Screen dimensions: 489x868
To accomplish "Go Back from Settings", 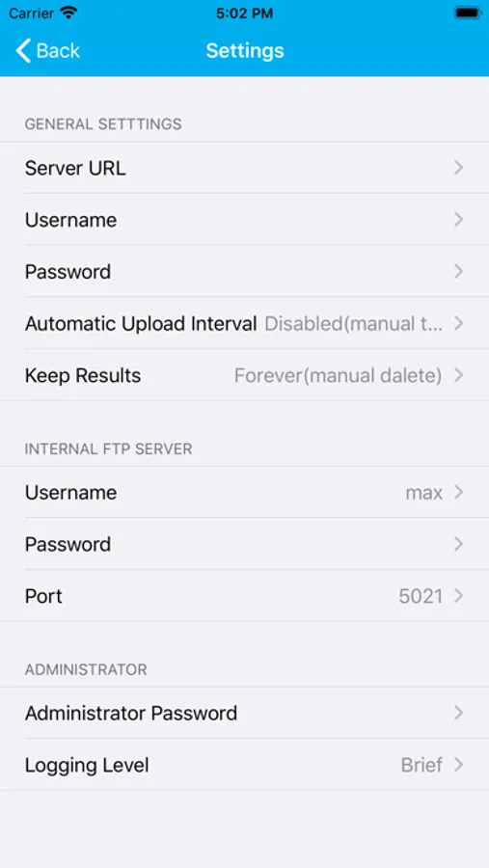I will coord(47,51).
